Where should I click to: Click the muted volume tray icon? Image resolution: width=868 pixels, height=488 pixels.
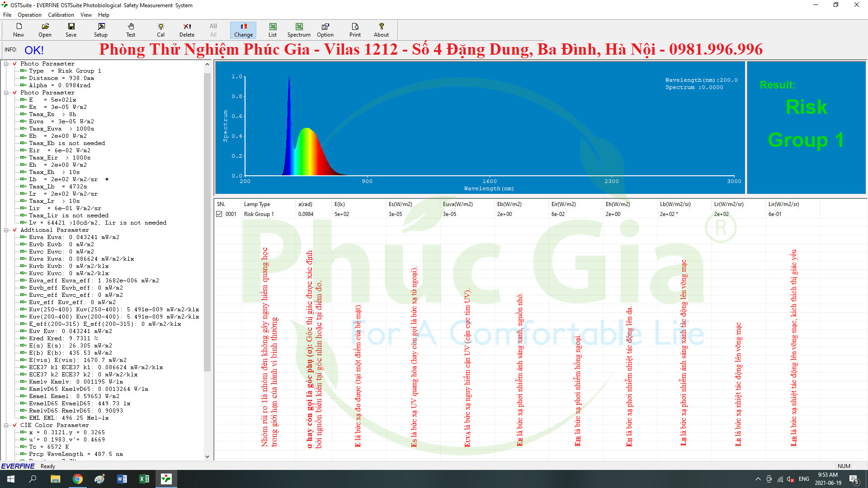[791, 479]
